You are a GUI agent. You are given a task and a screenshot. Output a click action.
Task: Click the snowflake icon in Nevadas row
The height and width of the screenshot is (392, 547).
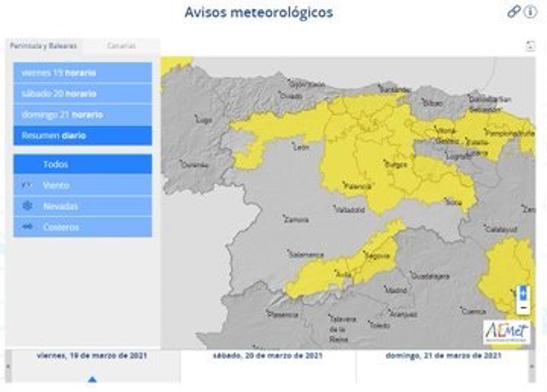27,206
